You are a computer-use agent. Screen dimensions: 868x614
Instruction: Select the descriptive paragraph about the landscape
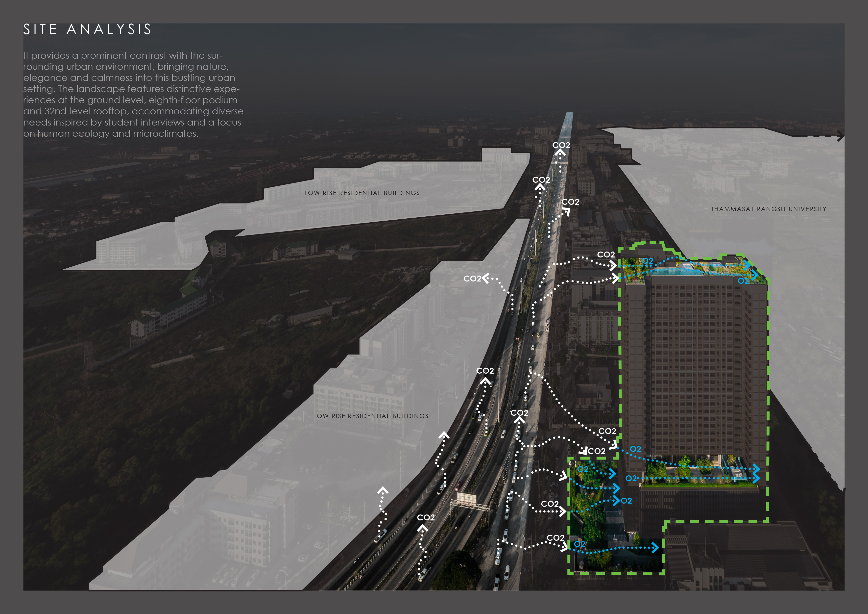point(133,94)
